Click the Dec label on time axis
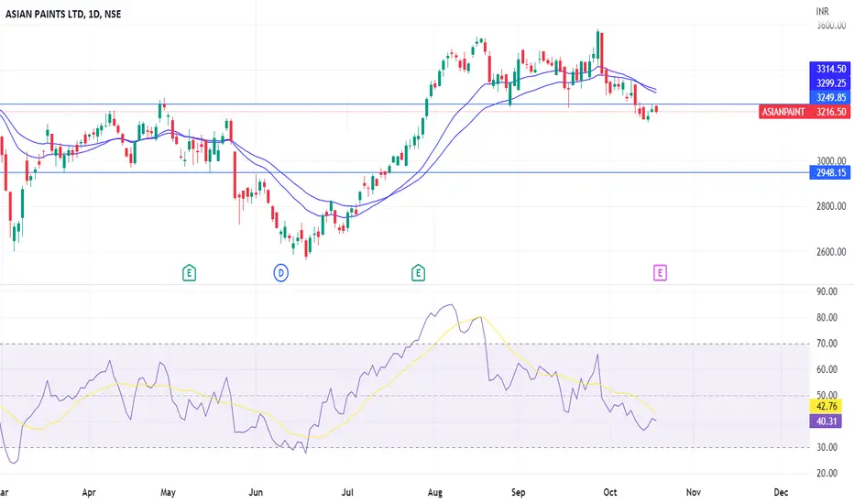 pyautogui.click(x=781, y=493)
